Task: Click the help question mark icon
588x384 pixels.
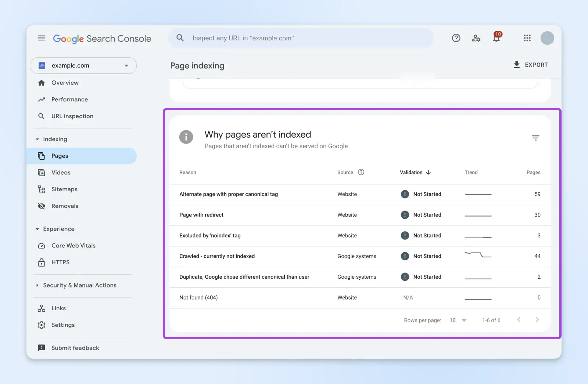Action: click(456, 38)
